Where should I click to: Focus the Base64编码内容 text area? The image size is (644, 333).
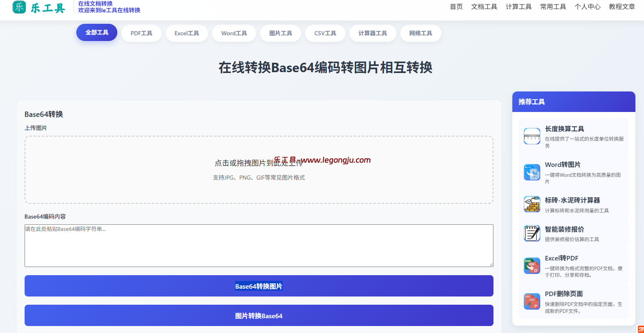259,246
